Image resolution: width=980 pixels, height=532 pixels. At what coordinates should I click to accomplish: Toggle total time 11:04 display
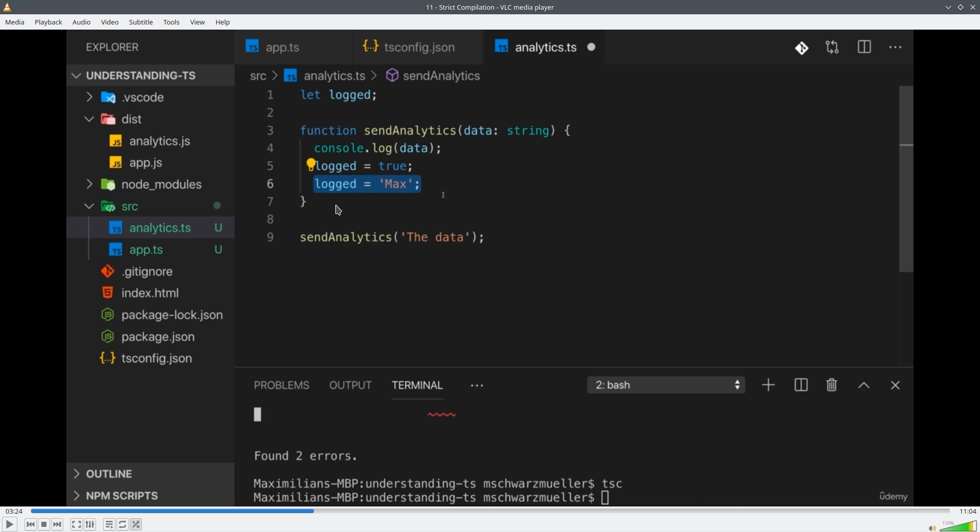pyautogui.click(x=968, y=511)
